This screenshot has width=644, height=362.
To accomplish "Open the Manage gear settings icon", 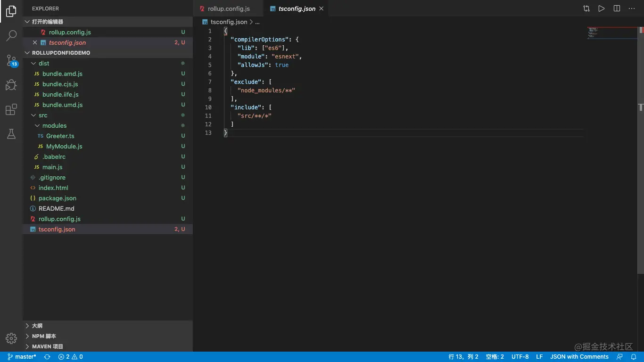I will [x=11, y=338].
